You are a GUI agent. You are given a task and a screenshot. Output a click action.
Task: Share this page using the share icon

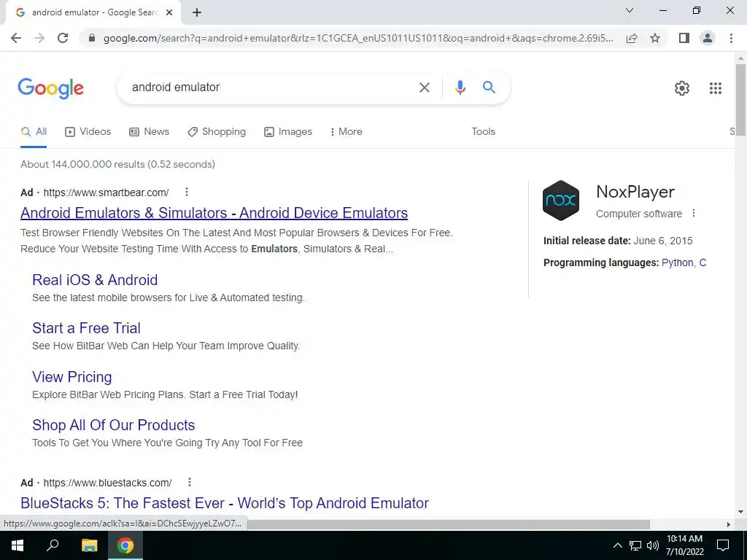[632, 38]
